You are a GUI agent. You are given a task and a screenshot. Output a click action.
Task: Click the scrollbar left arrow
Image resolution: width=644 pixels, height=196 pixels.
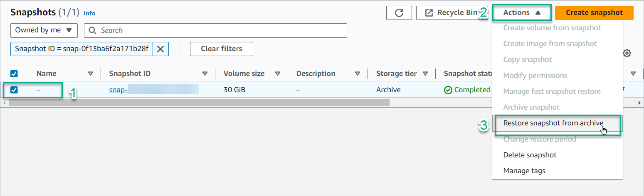4,103
